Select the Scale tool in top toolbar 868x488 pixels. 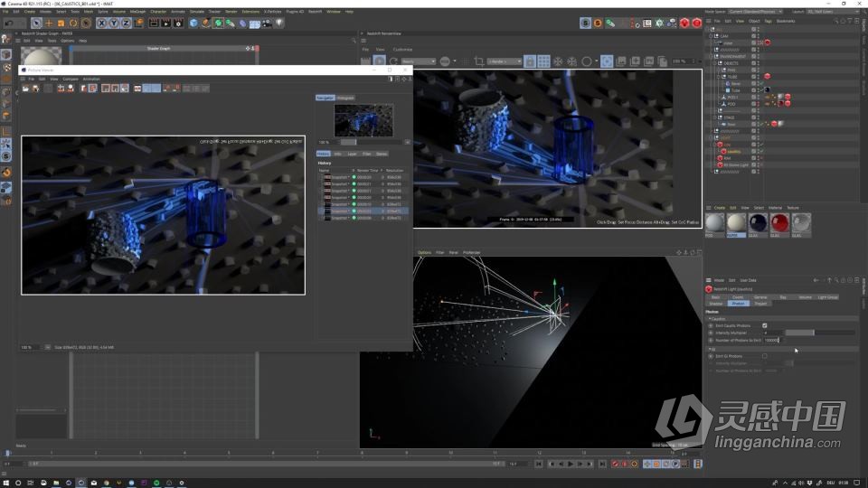(x=61, y=23)
